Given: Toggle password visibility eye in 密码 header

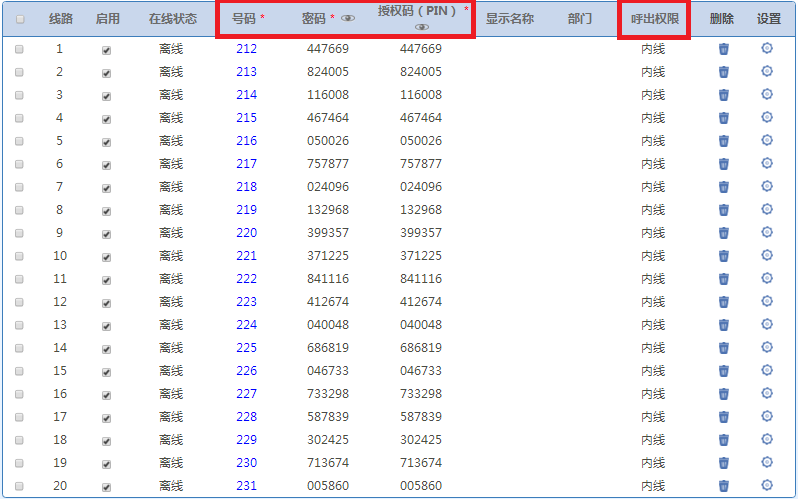Looking at the screenshot, I should [x=348, y=19].
